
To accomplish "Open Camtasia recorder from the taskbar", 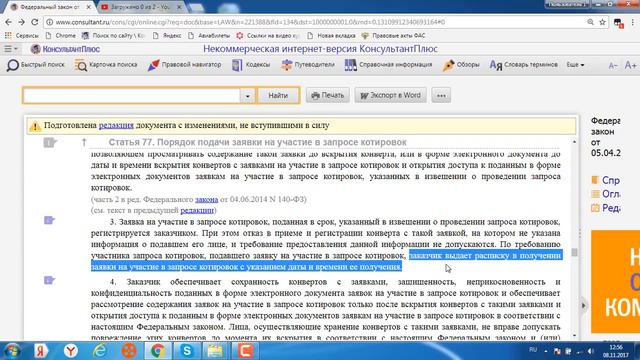I will 245,351.
